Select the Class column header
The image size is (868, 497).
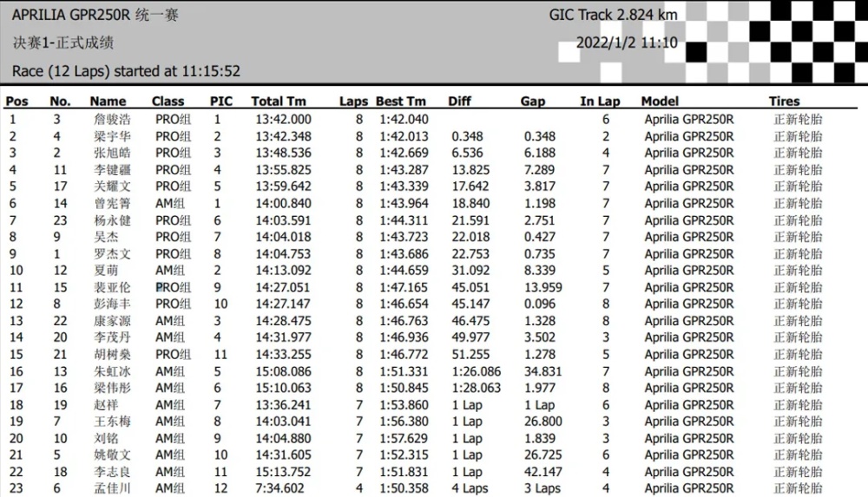pos(168,101)
